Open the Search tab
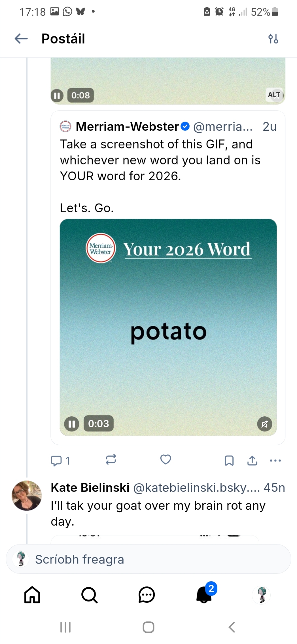The image size is (297, 644). point(89,594)
